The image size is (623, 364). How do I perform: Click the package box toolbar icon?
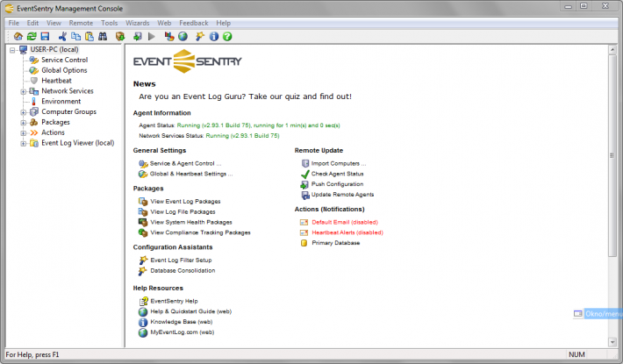click(120, 37)
